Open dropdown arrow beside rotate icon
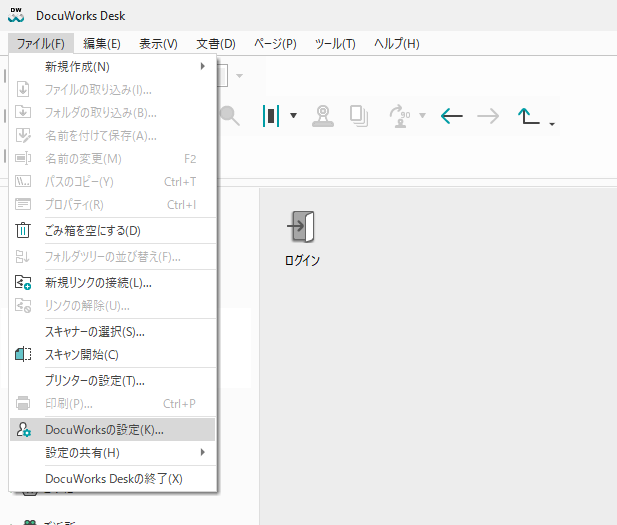The image size is (617, 525). tap(422, 116)
